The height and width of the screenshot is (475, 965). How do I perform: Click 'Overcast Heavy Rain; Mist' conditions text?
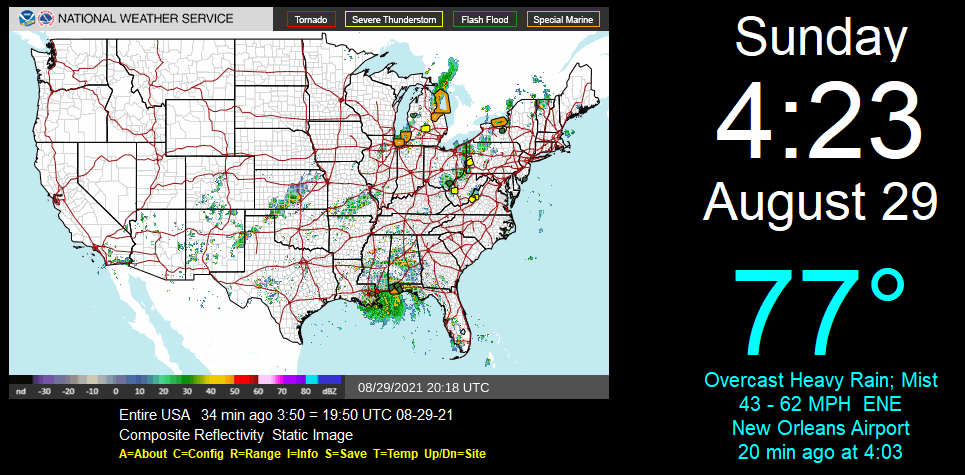(x=821, y=380)
